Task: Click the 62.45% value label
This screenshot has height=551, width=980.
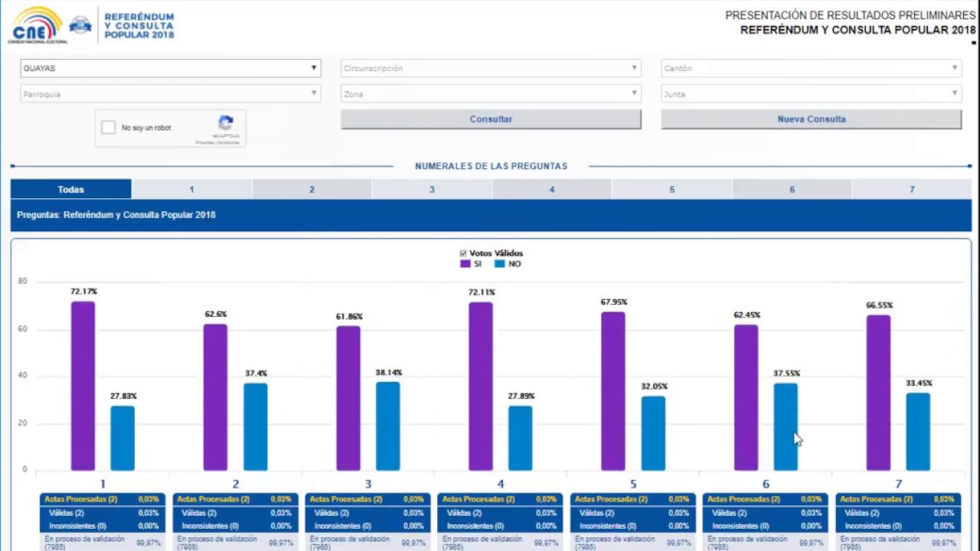Action: pos(746,315)
